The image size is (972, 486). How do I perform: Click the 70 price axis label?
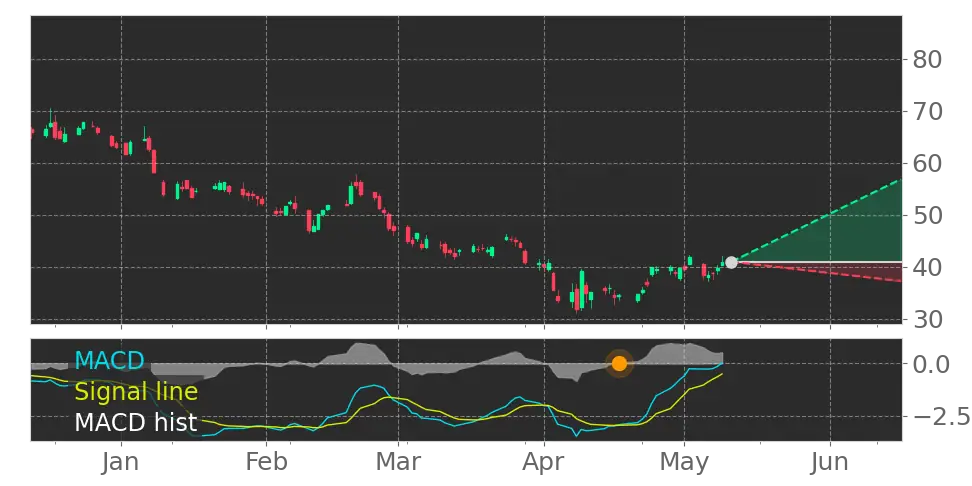[927, 112]
